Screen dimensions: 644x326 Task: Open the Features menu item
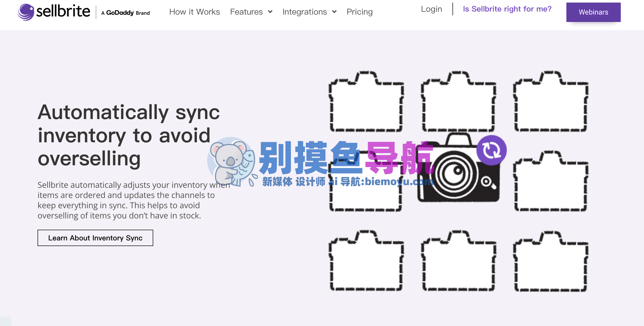click(x=246, y=12)
